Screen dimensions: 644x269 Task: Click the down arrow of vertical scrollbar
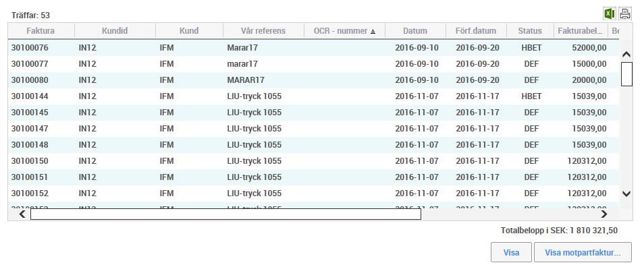click(x=626, y=193)
